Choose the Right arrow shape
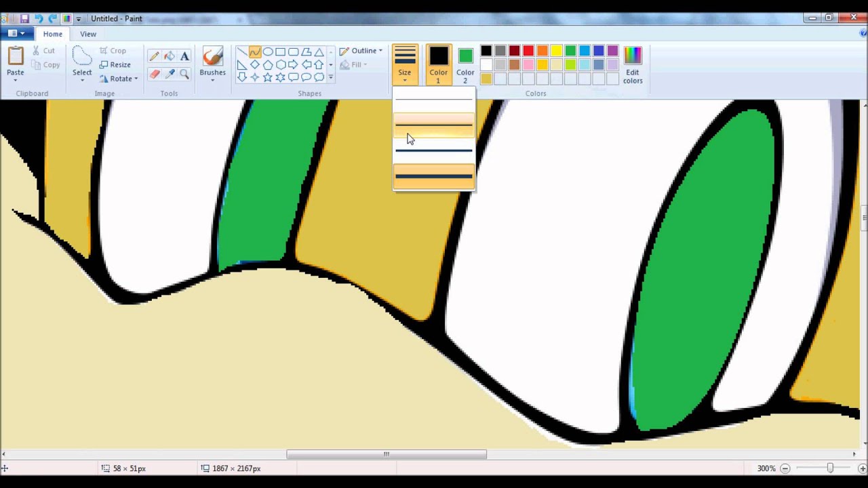Viewport: 868px width, 488px height. point(293,65)
